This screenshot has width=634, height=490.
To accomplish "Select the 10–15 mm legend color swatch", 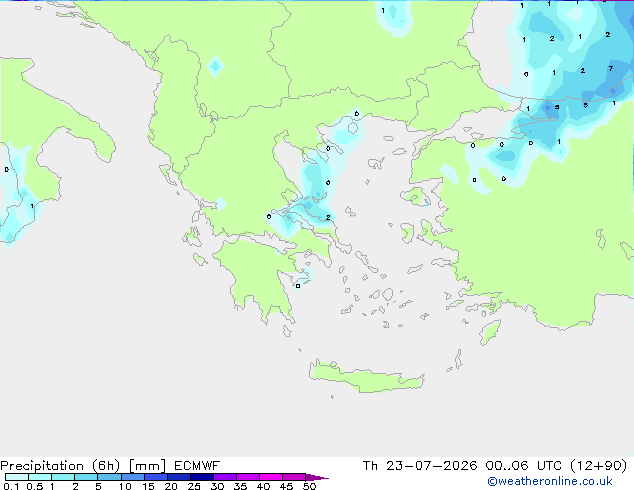I will tap(132, 477).
